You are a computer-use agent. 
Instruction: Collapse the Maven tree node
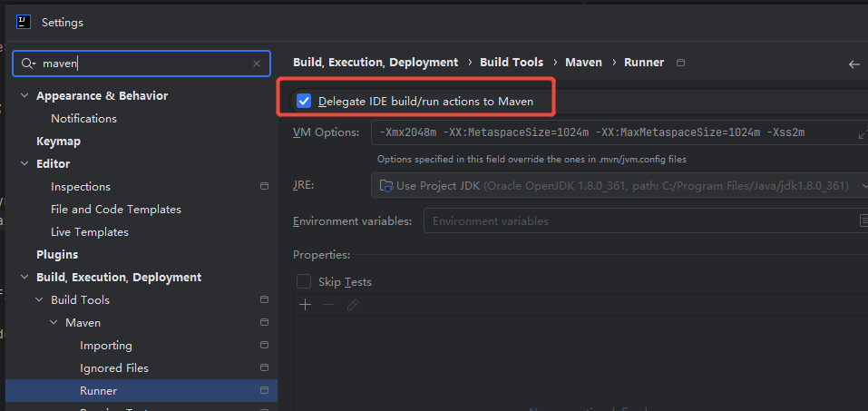click(54, 323)
